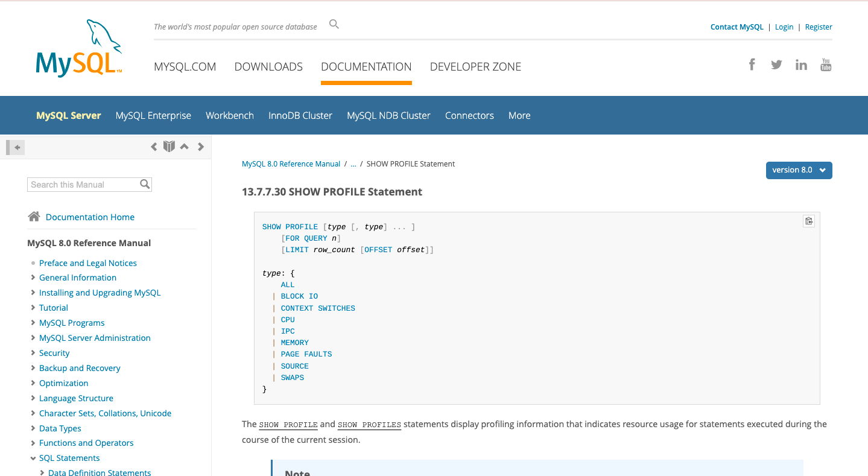The image size is (868, 476).
Task: Select Workbench in the blue bar
Action: point(230,115)
